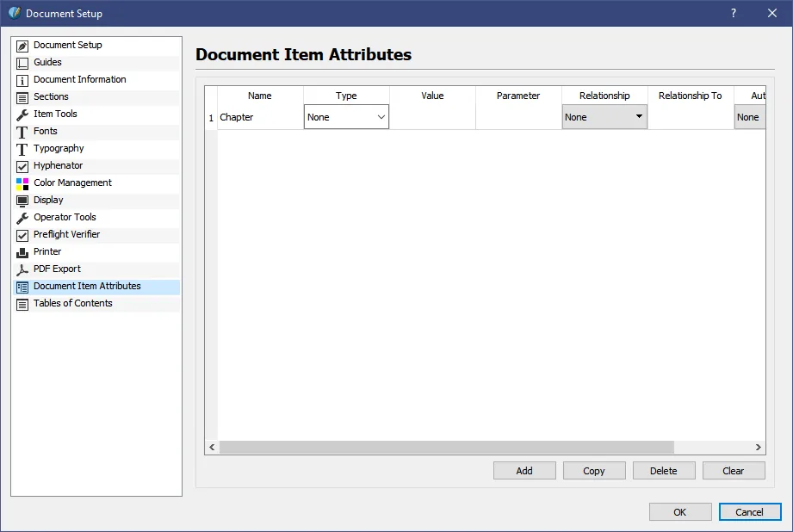Click Cancel to discard changes

(x=750, y=512)
